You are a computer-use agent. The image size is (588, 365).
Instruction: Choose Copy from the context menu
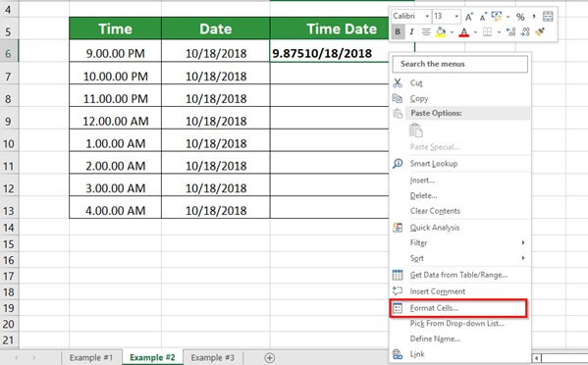click(x=459, y=98)
